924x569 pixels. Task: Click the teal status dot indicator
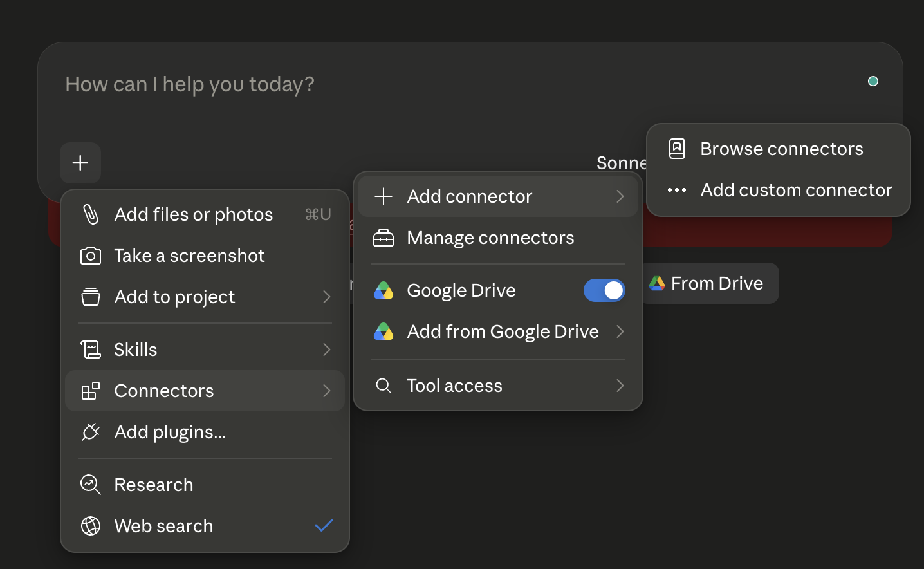pyautogui.click(x=873, y=81)
